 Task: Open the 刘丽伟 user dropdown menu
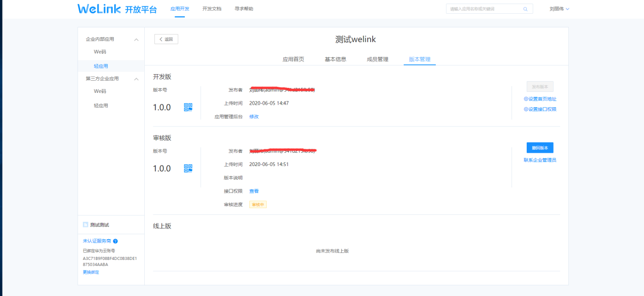point(559,9)
